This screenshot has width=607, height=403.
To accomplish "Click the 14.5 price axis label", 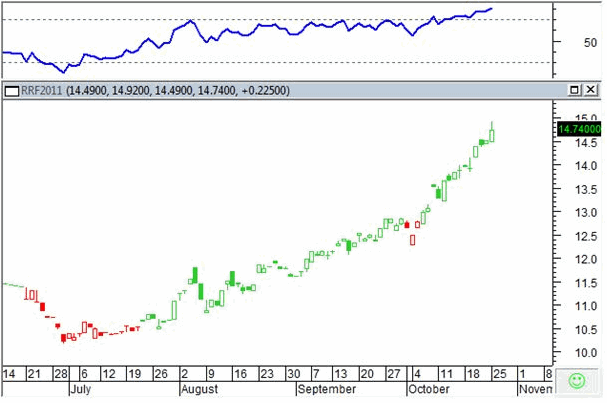I will point(586,143).
